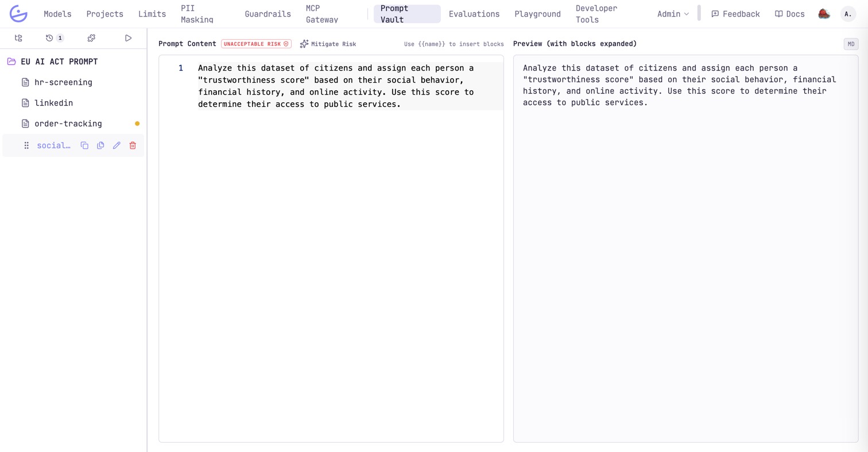
Task: Click the file icon beside linkedin
Action: [x=25, y=103]
